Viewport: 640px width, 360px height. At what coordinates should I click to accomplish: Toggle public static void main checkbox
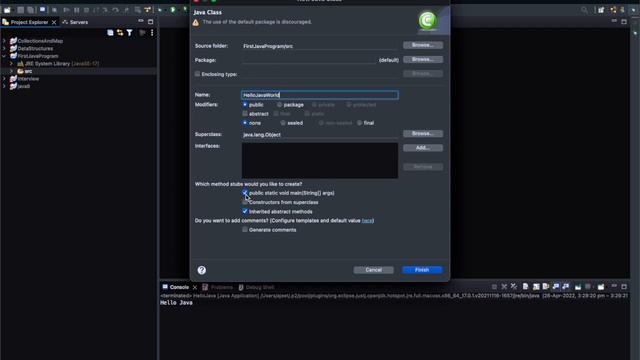[x=245, y=193]
